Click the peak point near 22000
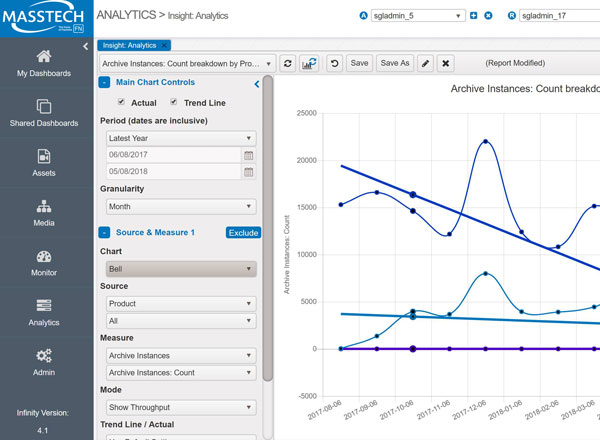The image size is (600, 440). point(485,141)
